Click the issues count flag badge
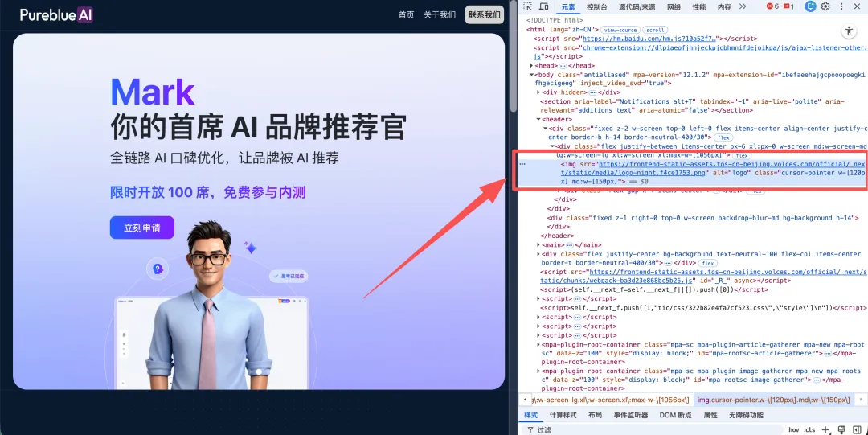 coord(789,6)
